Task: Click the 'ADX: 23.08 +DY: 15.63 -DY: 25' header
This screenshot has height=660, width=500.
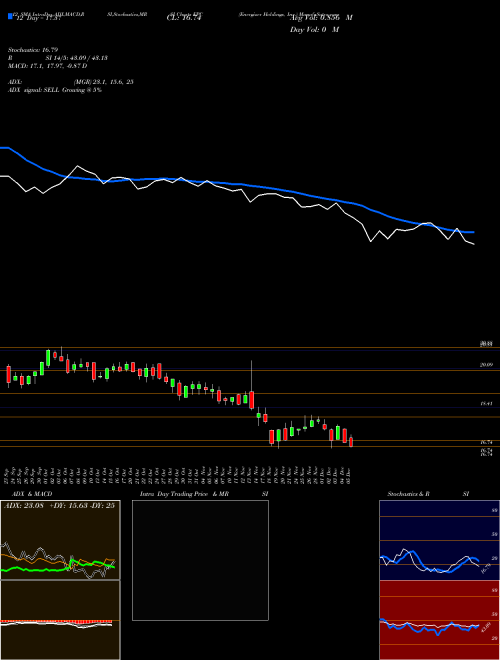Action: pos(59,506)
